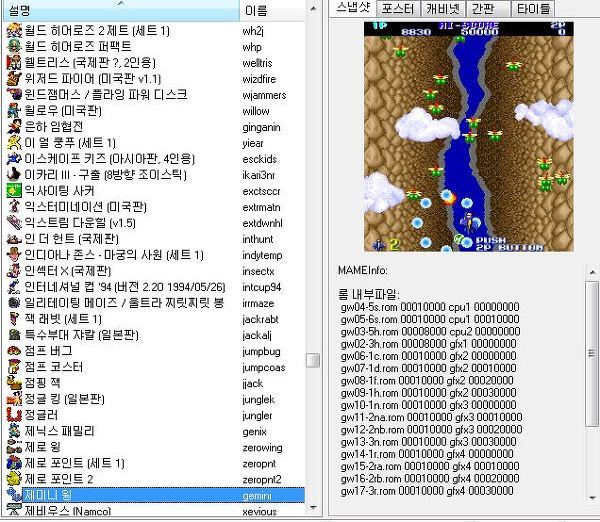The width and height of the screenshot is (600, 522).
Task: Click the zeropnt2 game icon
Action: pyautogui.click(x=14, y=479)
